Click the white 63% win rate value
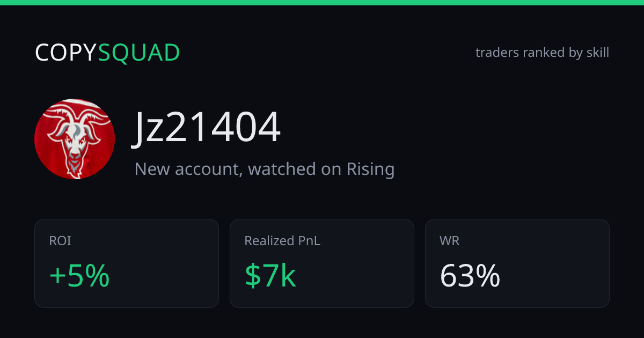Viewport: 644px width, 338px height. click(470, 276)
